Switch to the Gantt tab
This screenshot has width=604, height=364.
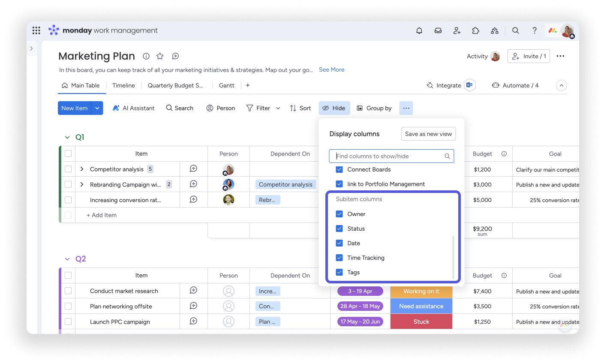tap(226, 85)
